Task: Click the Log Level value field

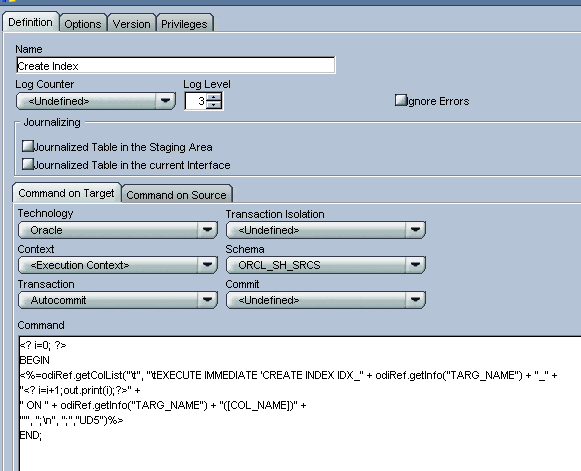Action: (195, 101)
